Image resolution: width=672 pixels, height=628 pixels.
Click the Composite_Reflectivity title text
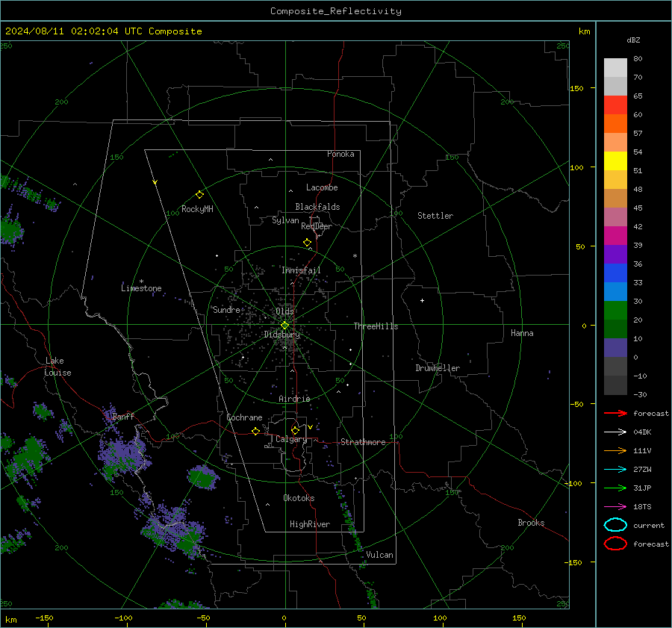(x=336, y=11)
